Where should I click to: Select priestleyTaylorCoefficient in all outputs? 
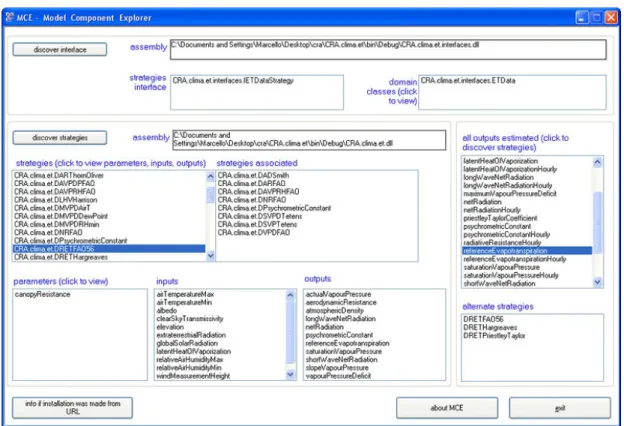click(x=500, y=218)
